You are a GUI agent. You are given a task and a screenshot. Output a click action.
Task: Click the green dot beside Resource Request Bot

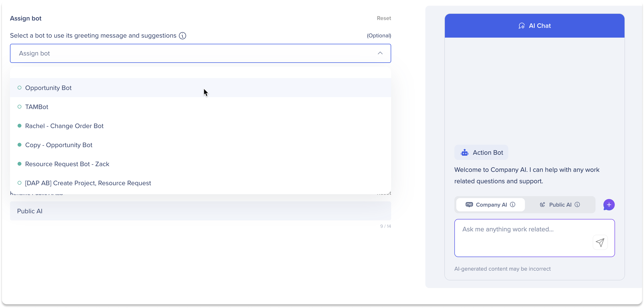tap(19, 164)
